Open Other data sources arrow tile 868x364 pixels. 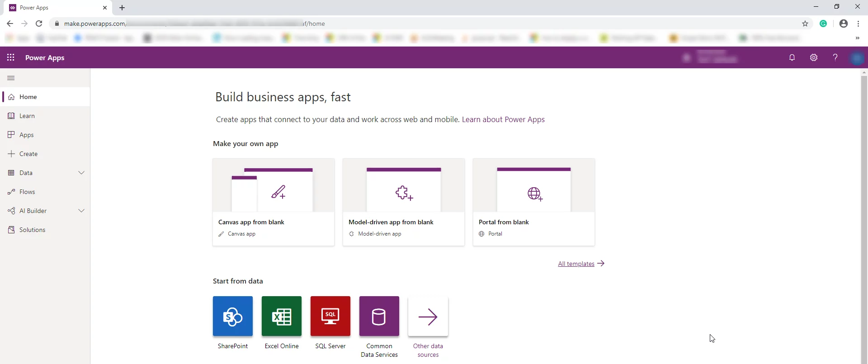(428, 316)
